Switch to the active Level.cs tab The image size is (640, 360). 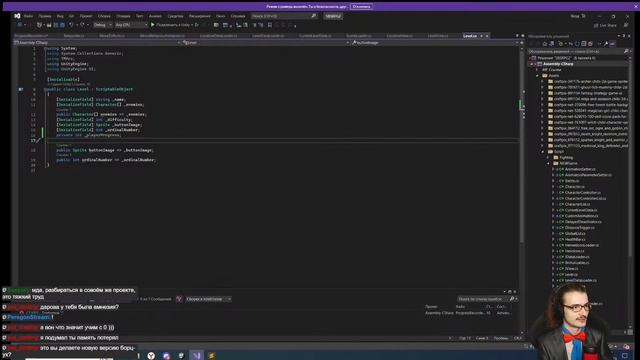pyautogui.click(x=470, y=36)
